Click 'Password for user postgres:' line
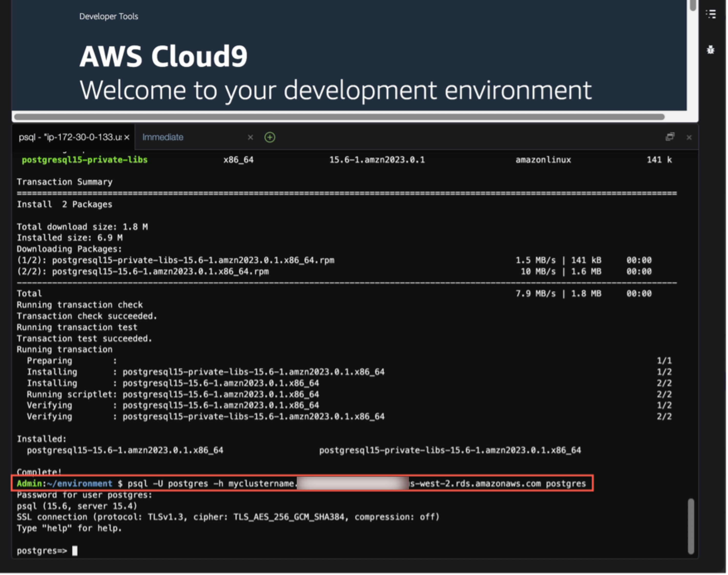Viewport: 728px width, 575px height. [85, 495]
